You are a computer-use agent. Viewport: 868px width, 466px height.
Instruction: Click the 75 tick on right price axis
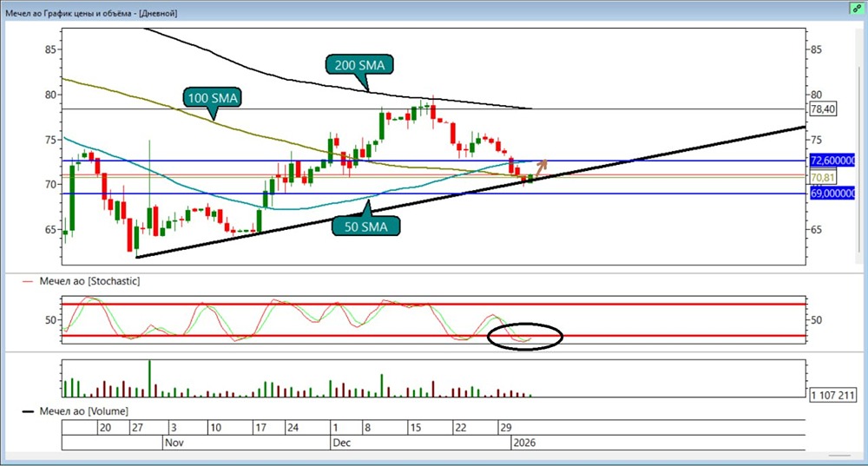816,140
